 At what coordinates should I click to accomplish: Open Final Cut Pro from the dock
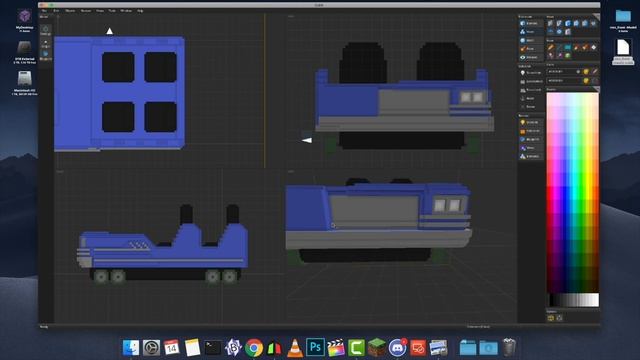(336, 348)
